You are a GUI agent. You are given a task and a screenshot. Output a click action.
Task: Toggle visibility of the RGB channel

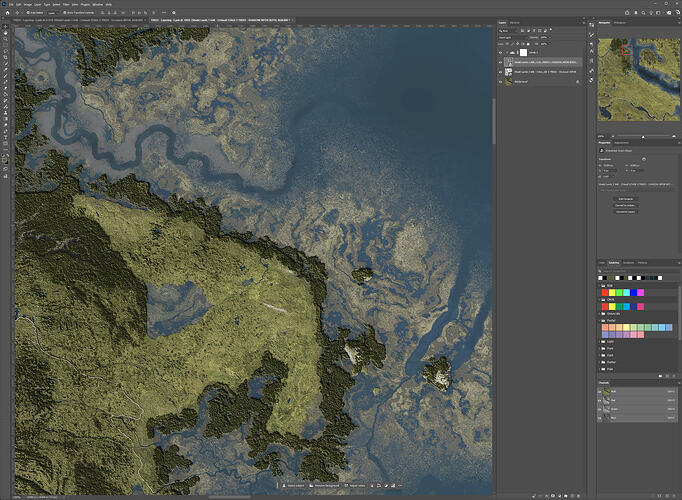[x=600, y=392]
